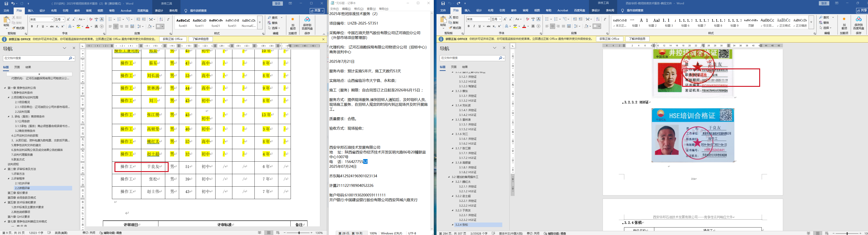The image size is (868, 235).
Task: Dismiss the license warning bar in left Word
Action: pos(323,39)
